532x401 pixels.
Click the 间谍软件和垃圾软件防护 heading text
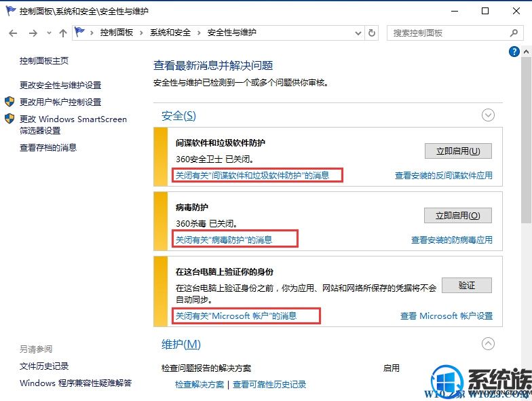220,142
